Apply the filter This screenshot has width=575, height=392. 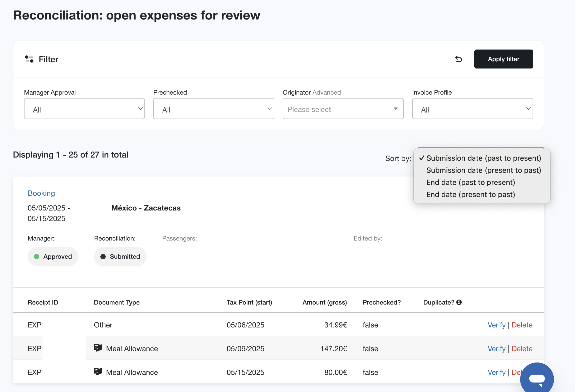(x=504, y=59)
